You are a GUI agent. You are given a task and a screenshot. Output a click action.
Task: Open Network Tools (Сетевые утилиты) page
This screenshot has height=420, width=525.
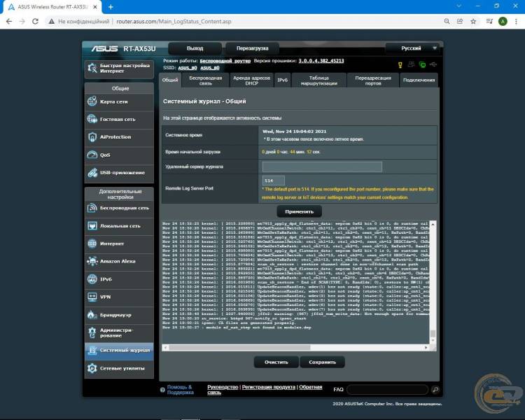point(119,368)
